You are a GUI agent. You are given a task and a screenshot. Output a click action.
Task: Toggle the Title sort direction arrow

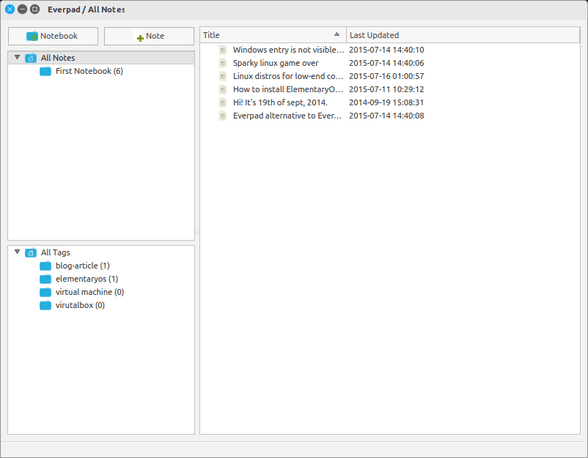pos(337,35)
